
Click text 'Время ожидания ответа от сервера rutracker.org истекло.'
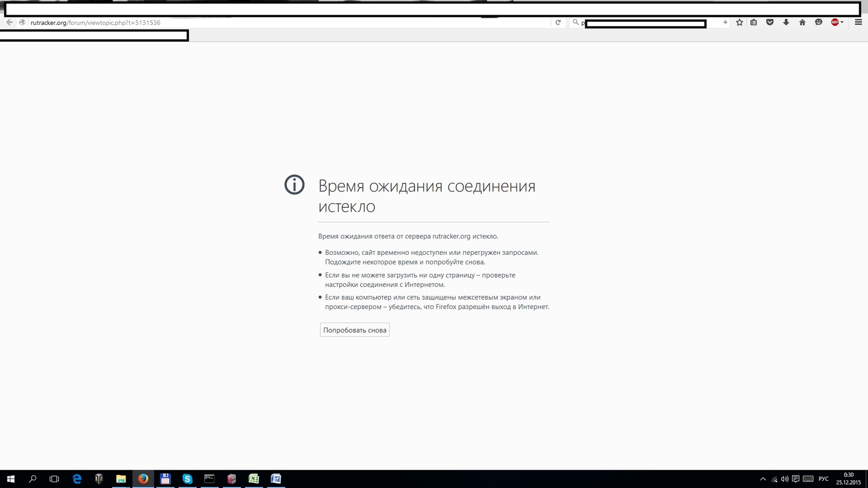(x=408, y=236)
